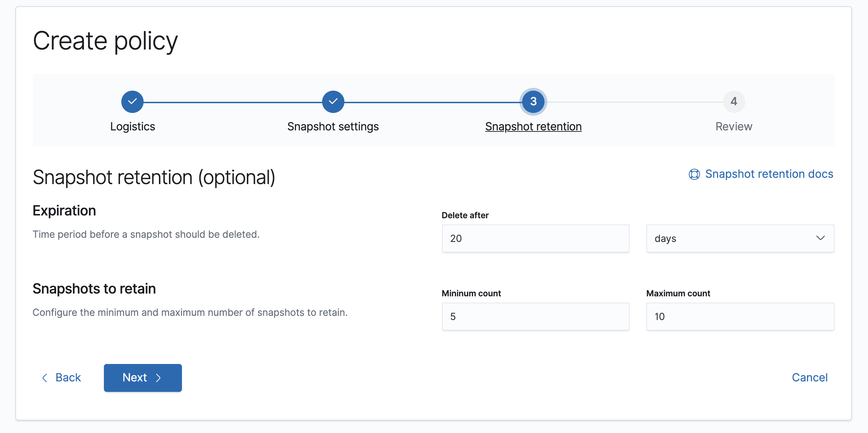Click the step 4 Review circle
This screenshot has height=433, width=868.
pos(734,101)
